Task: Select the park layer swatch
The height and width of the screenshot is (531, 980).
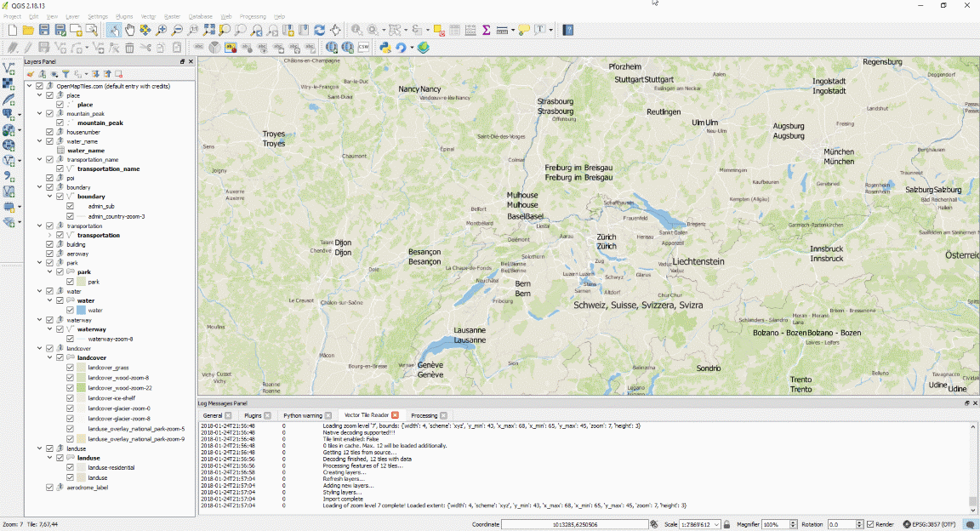Action: coord(81,282)
